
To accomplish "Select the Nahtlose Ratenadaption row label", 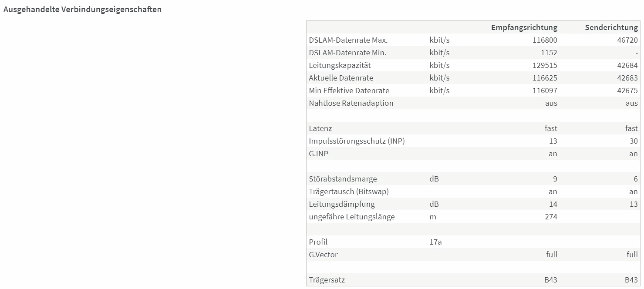I will tap(351, 103).
